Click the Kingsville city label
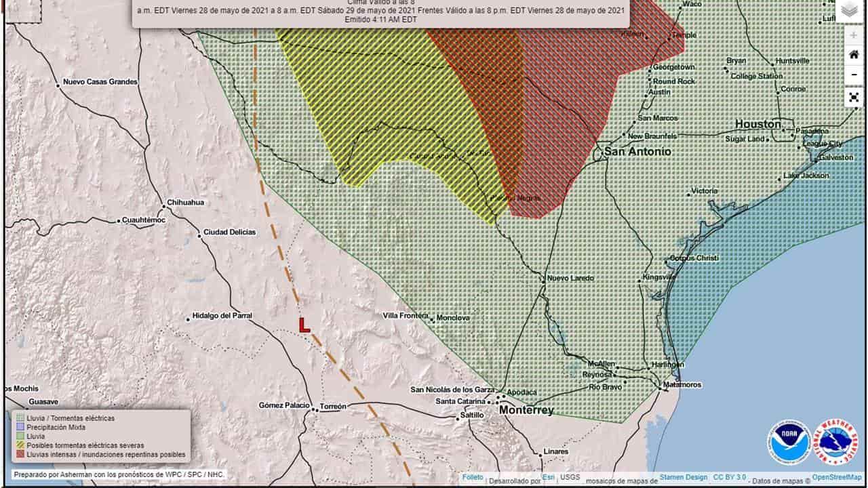 click(x=659, y=277)
